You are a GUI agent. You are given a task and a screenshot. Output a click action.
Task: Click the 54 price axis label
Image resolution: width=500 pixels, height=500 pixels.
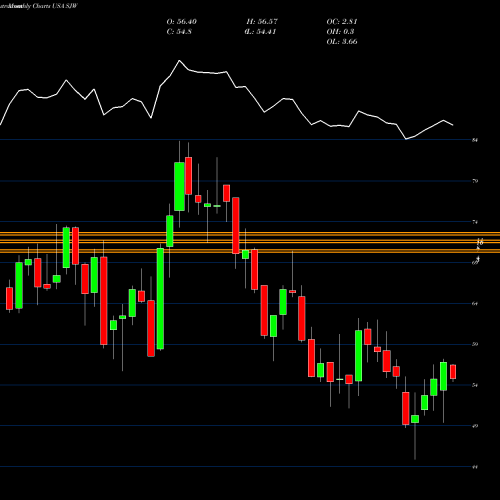click(475, 385)
